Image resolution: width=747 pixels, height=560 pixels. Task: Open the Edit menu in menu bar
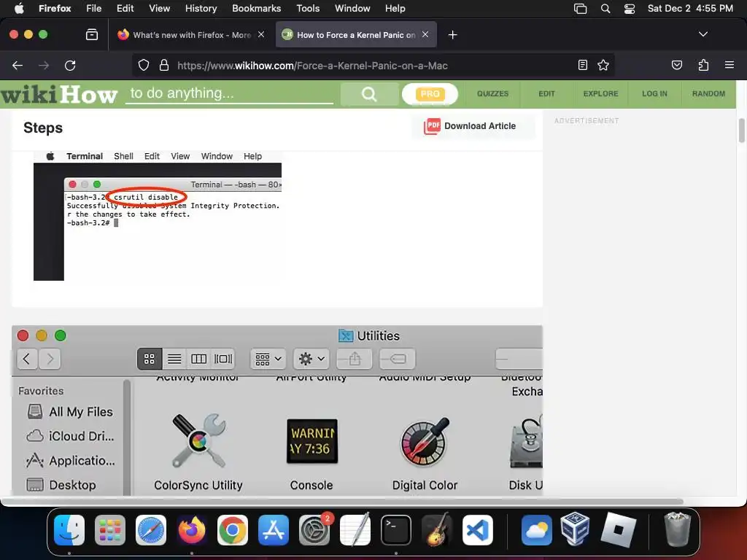click(125, 9)
